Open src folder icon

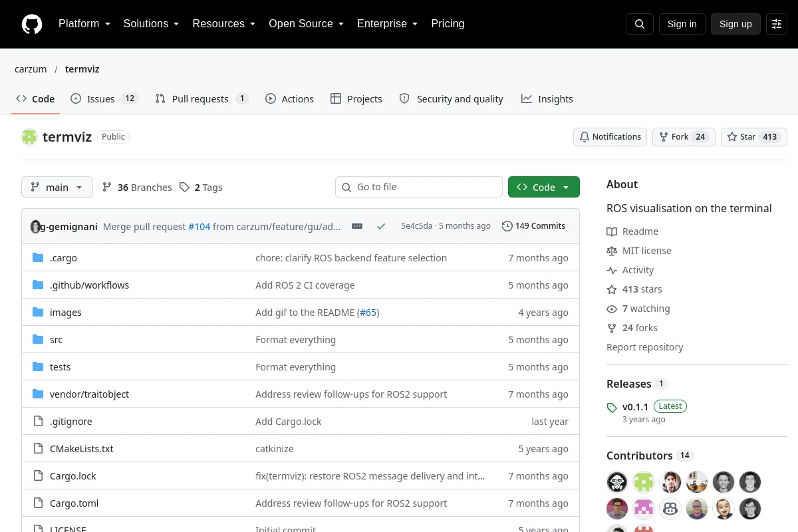(38, 340)
